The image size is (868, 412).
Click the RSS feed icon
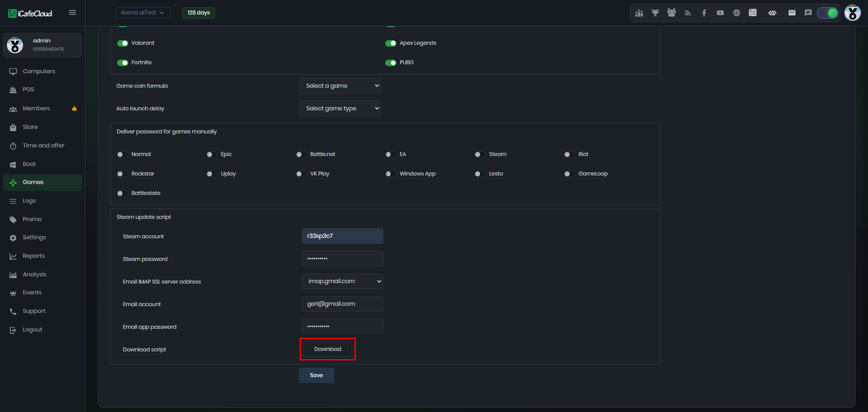pyautogui.click(x=688, y=13)
